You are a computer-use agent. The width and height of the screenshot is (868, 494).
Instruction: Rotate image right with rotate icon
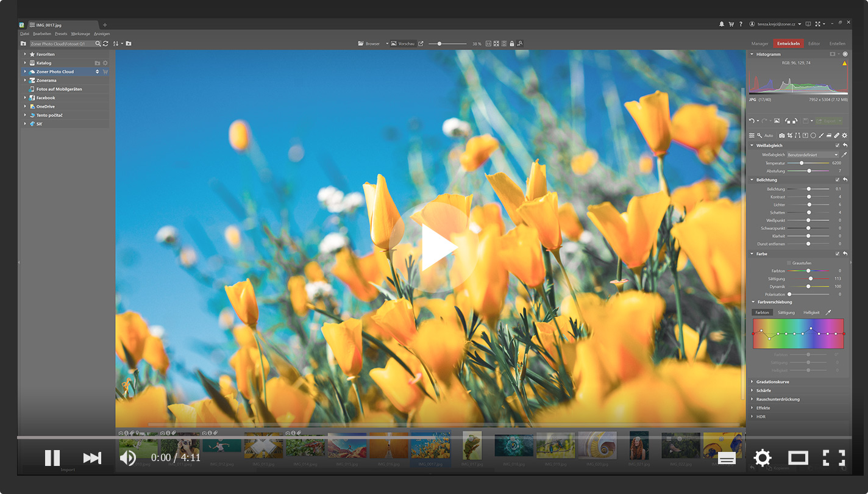[795, 121]
